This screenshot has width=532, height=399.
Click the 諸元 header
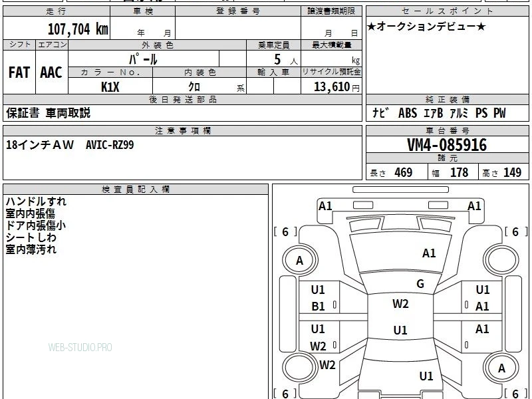[x=447, y=158]
